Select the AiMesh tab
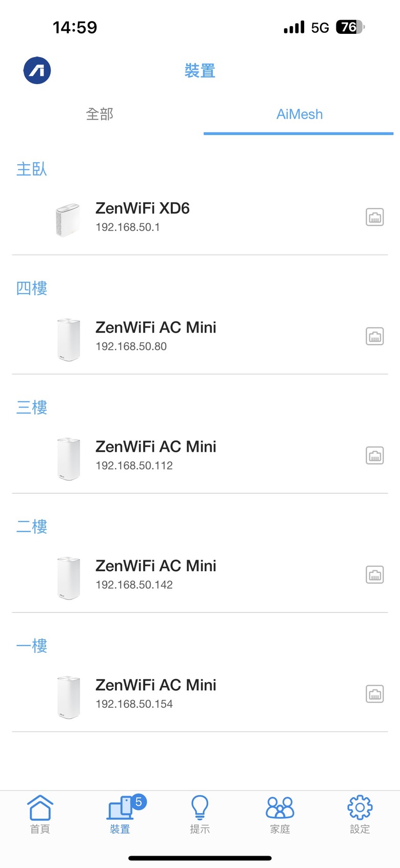Screen dimensions: 400x868 coord(299,114)
